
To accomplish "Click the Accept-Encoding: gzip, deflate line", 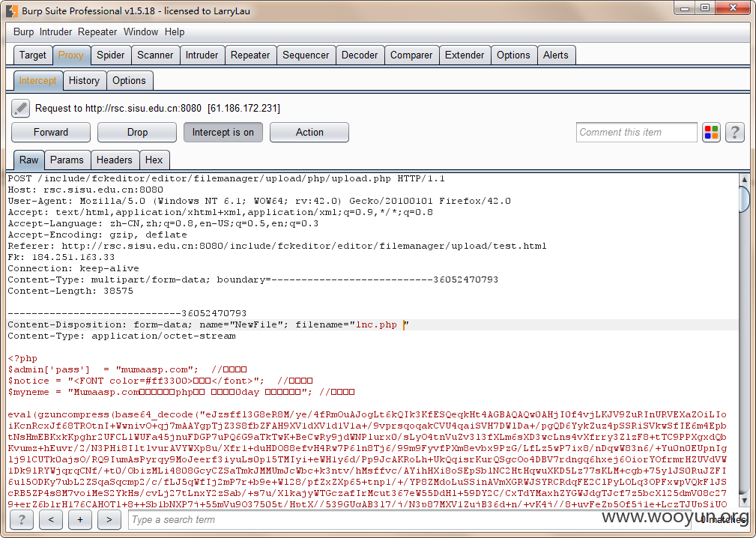I will (x=97, y=235).
